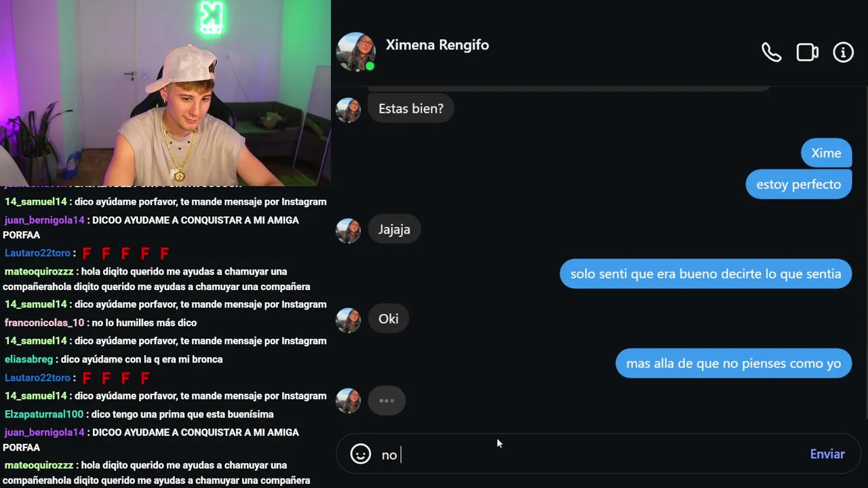Select the 'estoy perfecto' sent message
The height and width of the screenshot is (488, 868).
tap(798, 184)
